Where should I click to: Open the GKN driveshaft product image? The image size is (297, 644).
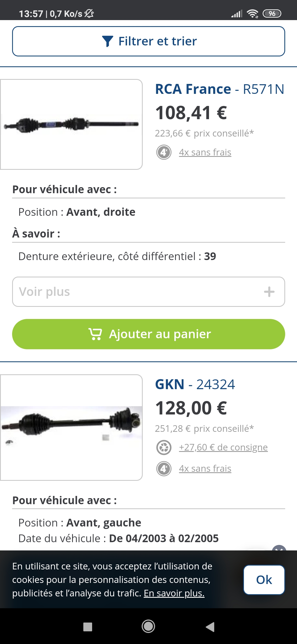tap(71, 427)
